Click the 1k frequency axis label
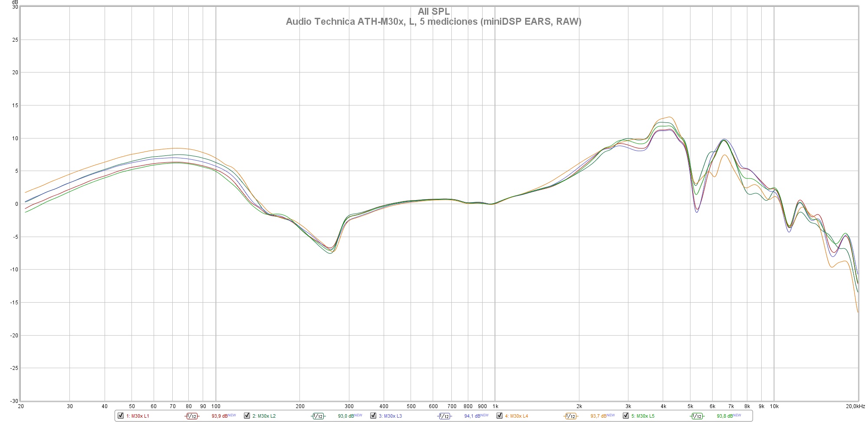Screen dimensions: 868x422 [495, 406]
